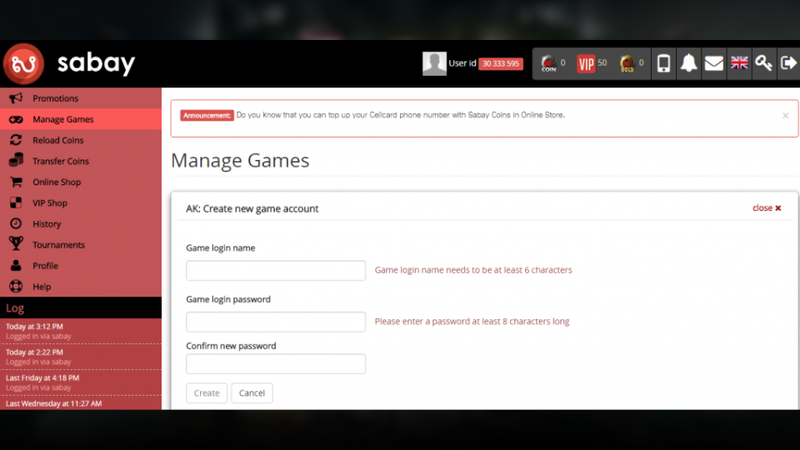Dismiss the announcement with X
The image size is (800, 450).
[x=785, y=116]
